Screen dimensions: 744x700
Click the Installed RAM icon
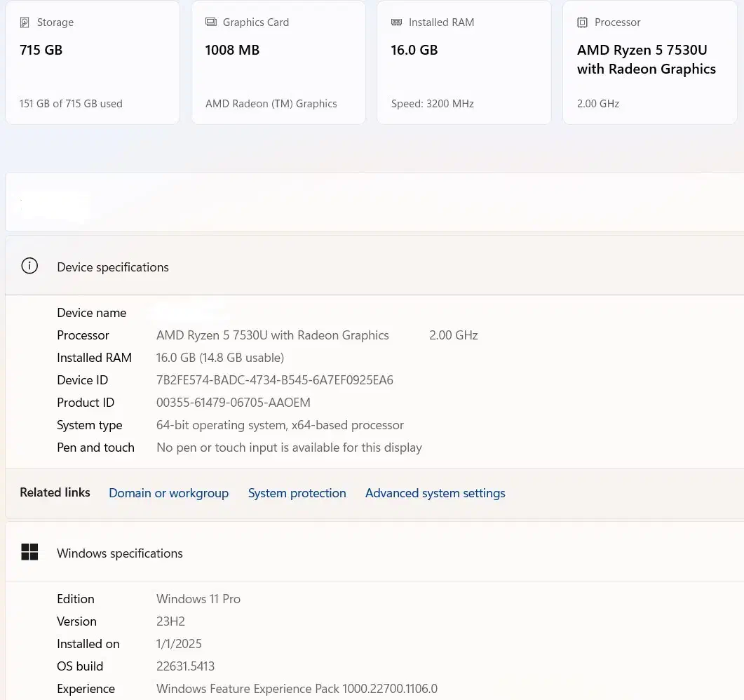tap(396, 22)
